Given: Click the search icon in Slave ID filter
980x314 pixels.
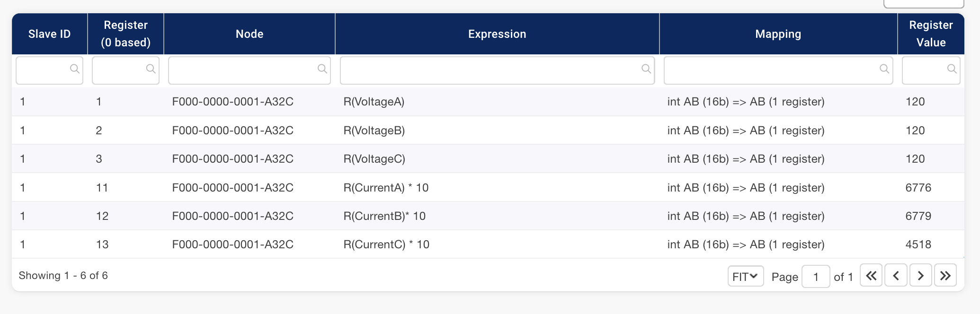Looking at the screenshot, I should (x=74, y=69).
